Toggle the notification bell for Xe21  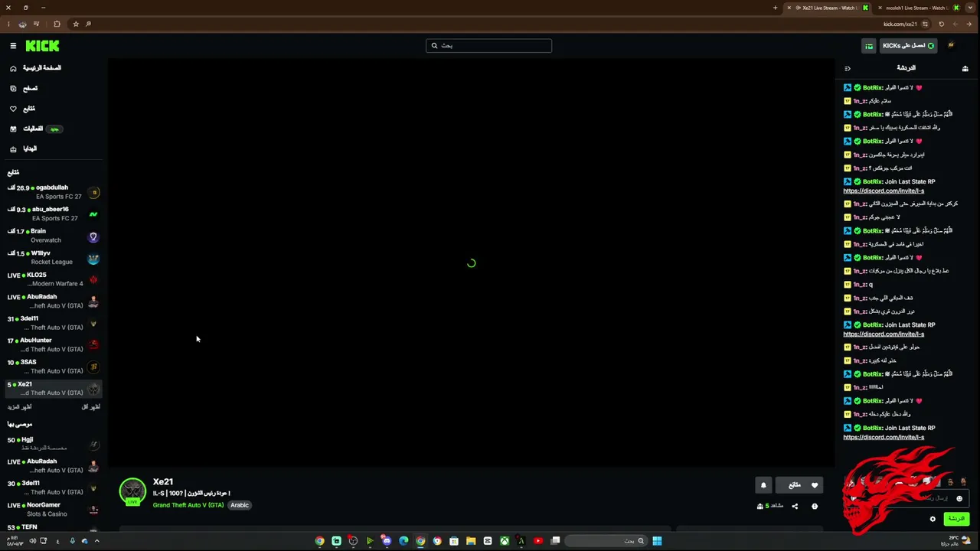coord(763,485)
